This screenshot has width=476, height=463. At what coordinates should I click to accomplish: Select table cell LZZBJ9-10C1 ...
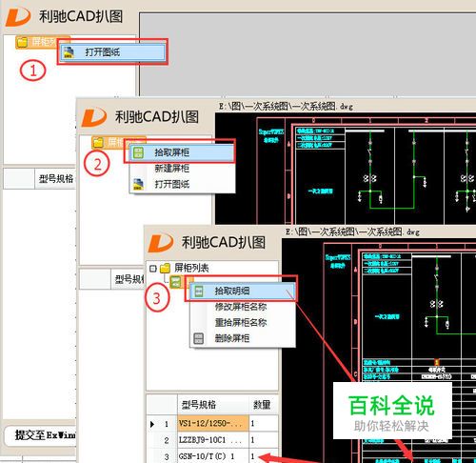point(213,440)
